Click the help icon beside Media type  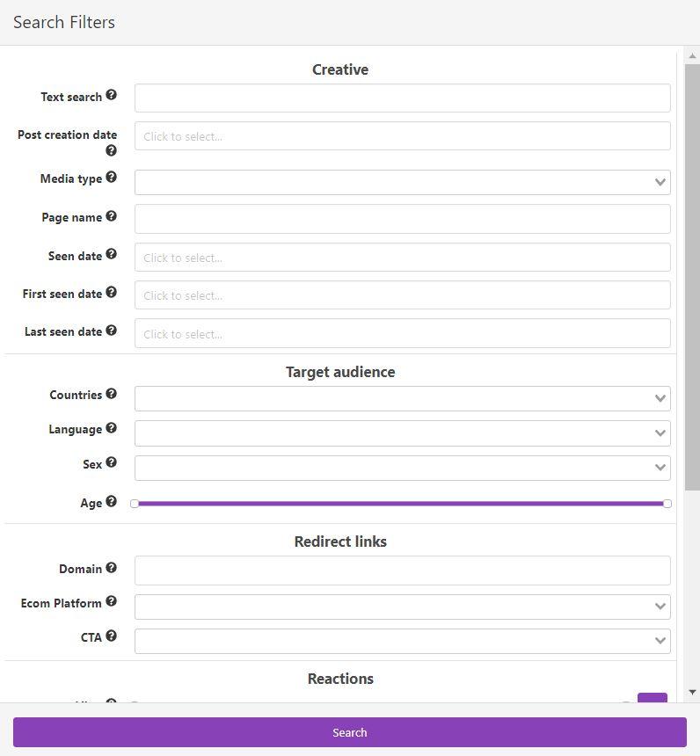[111, 177]
